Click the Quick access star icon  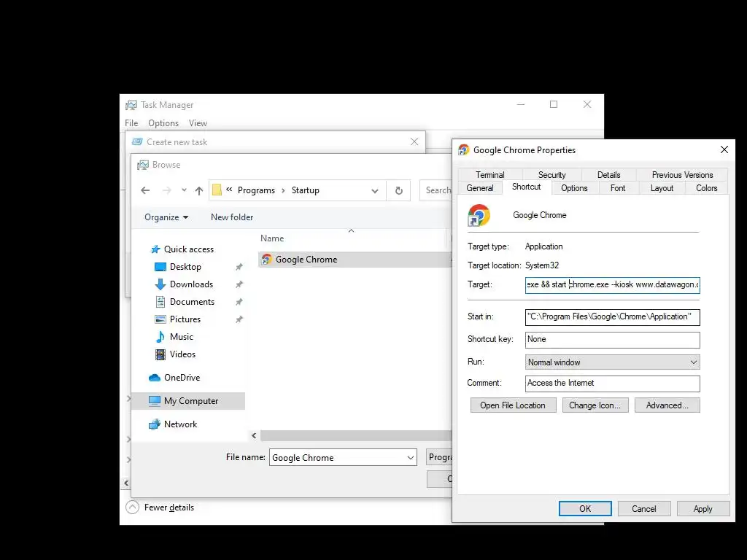(155, 249)
